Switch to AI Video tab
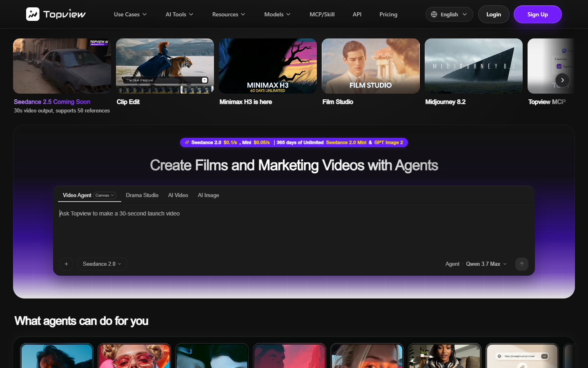The image size is (588, 368). (x=178, y=195)
